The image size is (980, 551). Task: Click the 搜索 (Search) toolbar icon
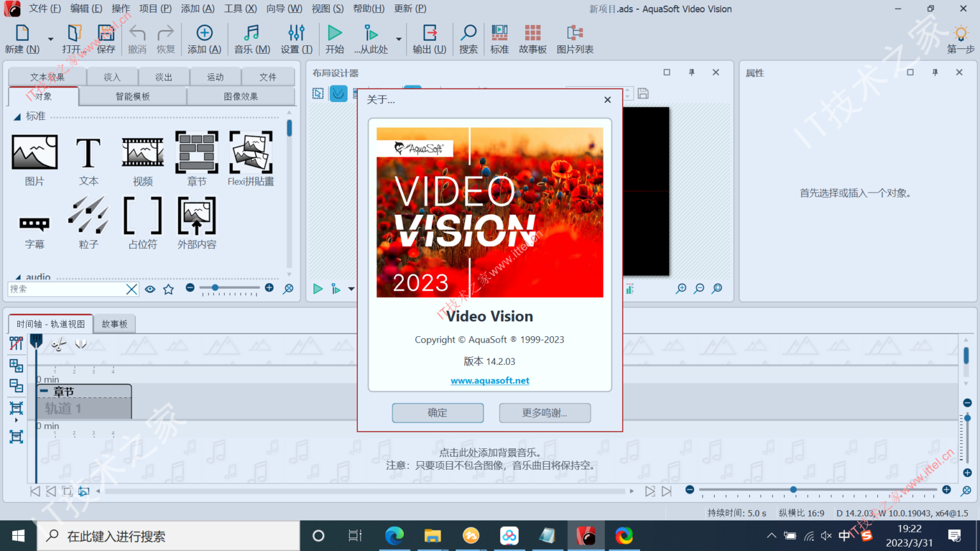click(468, 38)
